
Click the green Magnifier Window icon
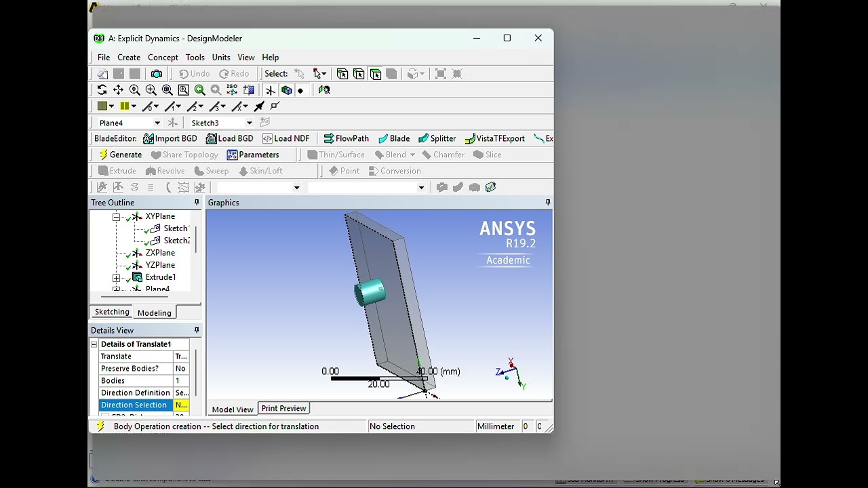(199, 90)
